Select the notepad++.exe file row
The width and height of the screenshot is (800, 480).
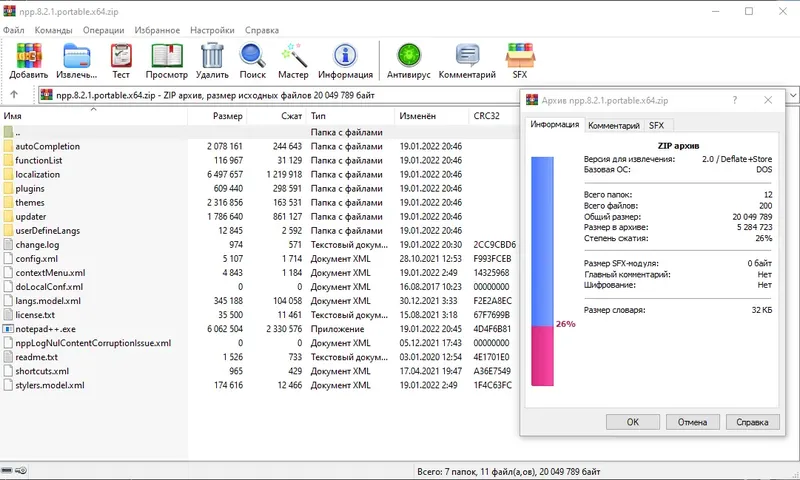[x=258, y=329]
